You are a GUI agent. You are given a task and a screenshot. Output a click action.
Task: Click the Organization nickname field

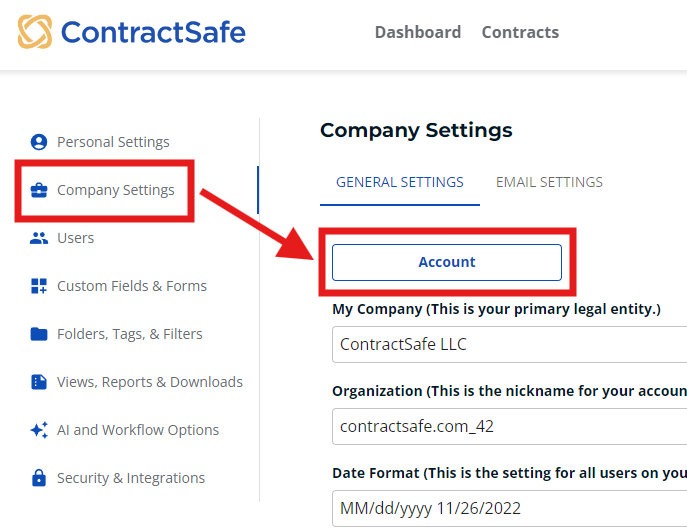coord(510,427)
